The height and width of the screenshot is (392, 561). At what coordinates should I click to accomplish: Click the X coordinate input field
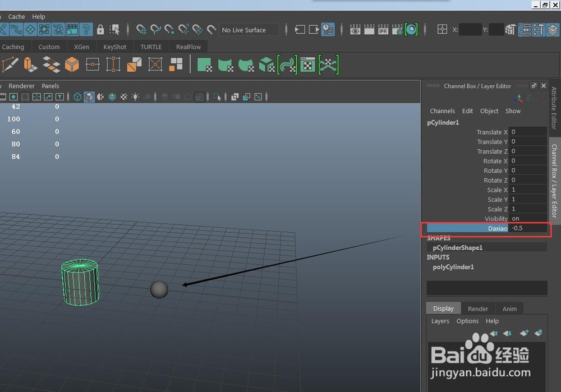tap(470, 30)
